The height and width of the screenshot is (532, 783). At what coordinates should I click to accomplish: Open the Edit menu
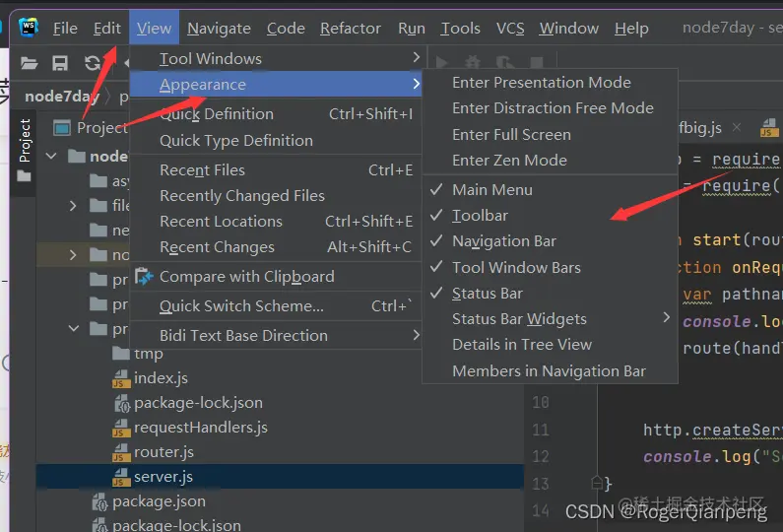pyautogui.click(x=107, y=29)
